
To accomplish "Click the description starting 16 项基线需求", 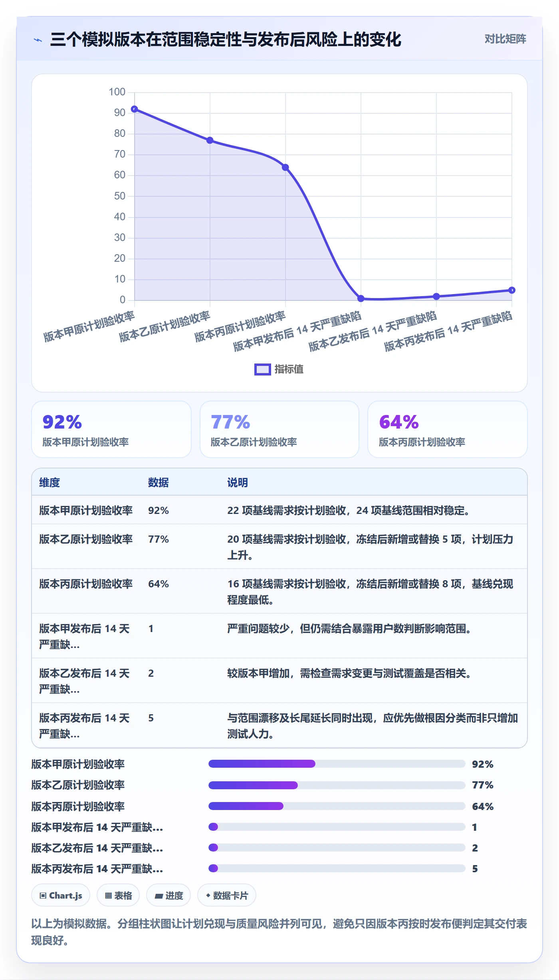I will point(370,591).
